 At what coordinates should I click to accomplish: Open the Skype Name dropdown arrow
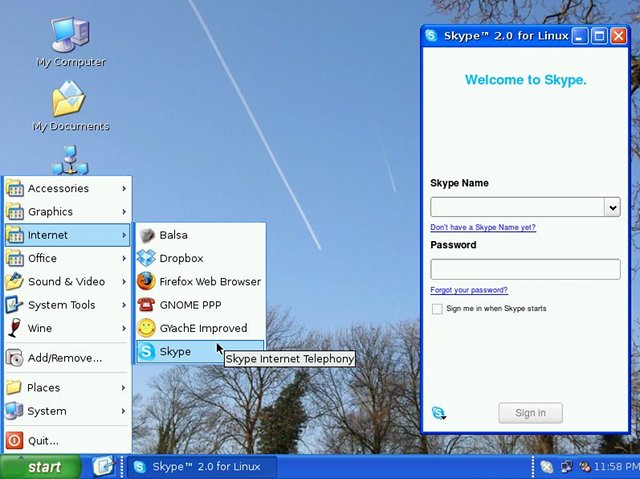click(x=612, y=207)
